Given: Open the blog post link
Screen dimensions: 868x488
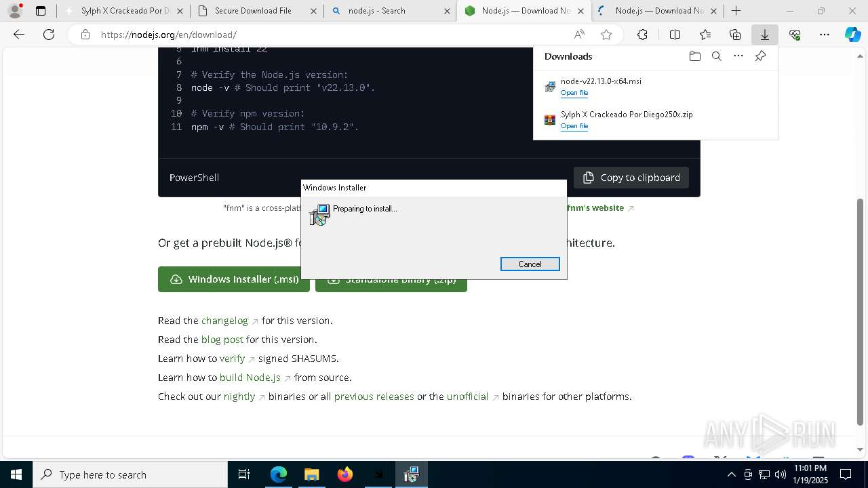Looking at the screenshot, I should coord(222,340).
